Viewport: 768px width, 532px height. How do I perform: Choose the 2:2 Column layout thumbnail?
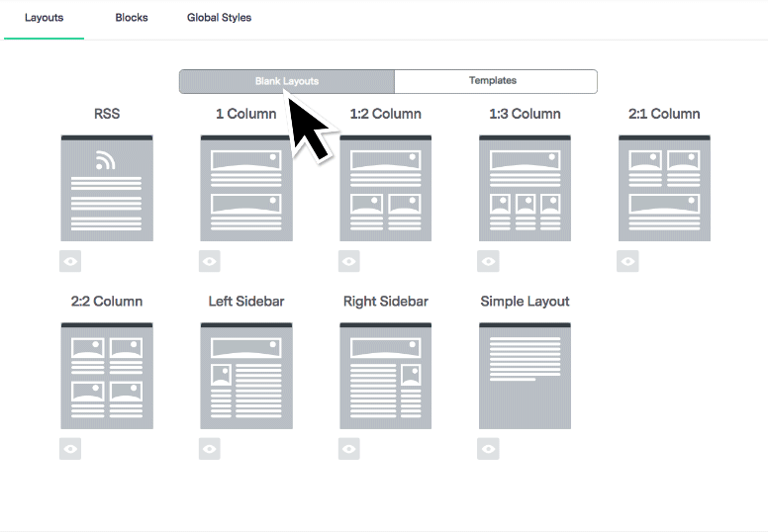[107, 376]
